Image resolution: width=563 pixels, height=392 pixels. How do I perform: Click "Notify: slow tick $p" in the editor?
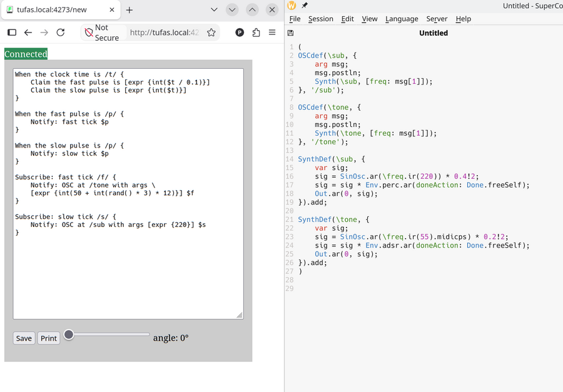69,154
